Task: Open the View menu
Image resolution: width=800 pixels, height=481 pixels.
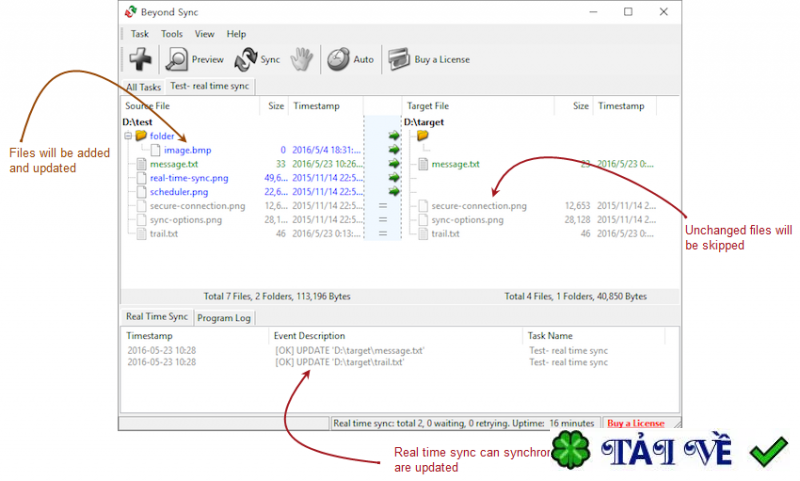Action: pyautogui.click(x=204, y=34)
